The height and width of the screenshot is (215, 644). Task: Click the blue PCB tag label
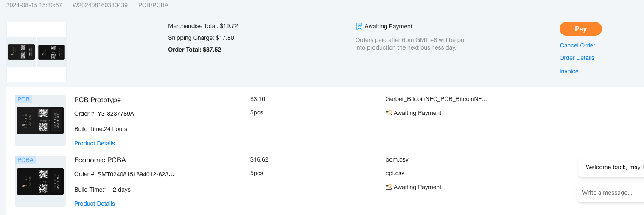click(x=23, y=99)
